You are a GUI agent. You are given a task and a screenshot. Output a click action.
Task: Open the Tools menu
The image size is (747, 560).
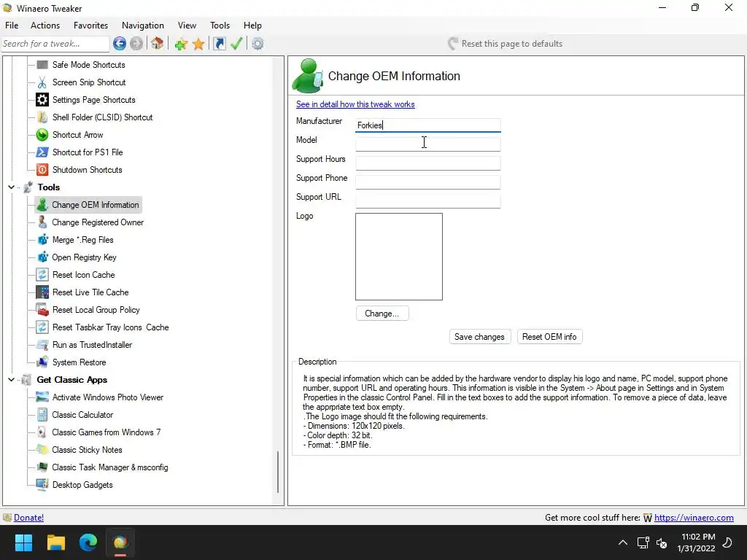[220, 26]
